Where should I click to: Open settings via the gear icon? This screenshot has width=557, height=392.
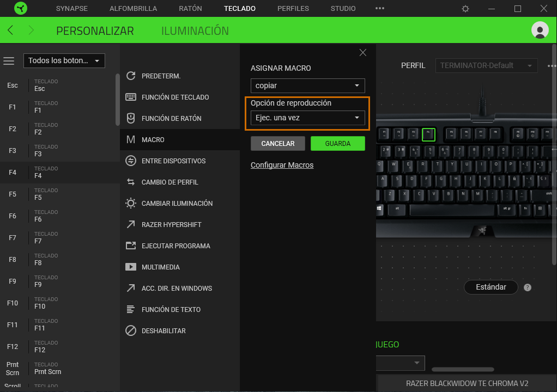[x=465, y=9]
